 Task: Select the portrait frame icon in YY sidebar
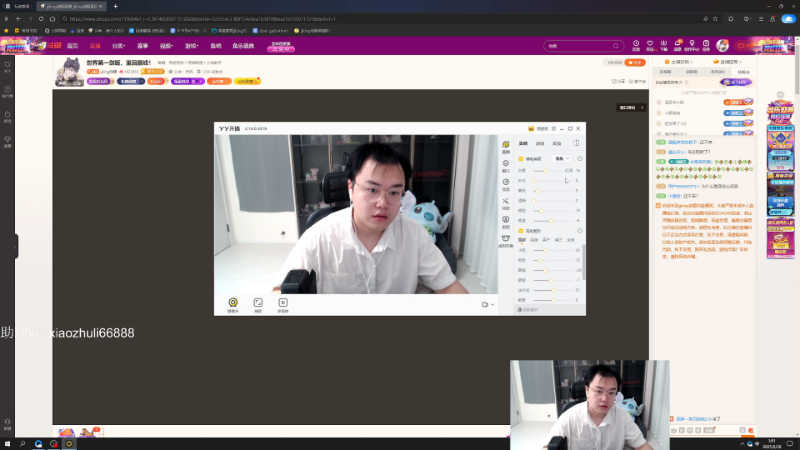coord(506,221)
